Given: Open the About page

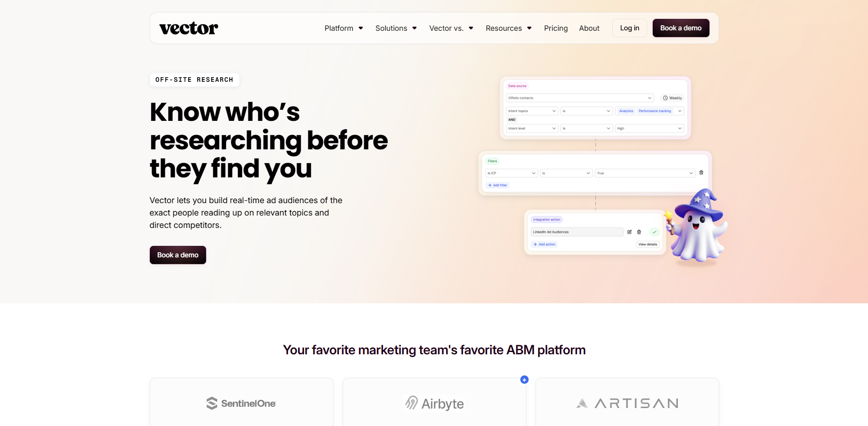Looking at the screenshot, I should [x=589, y=28].
